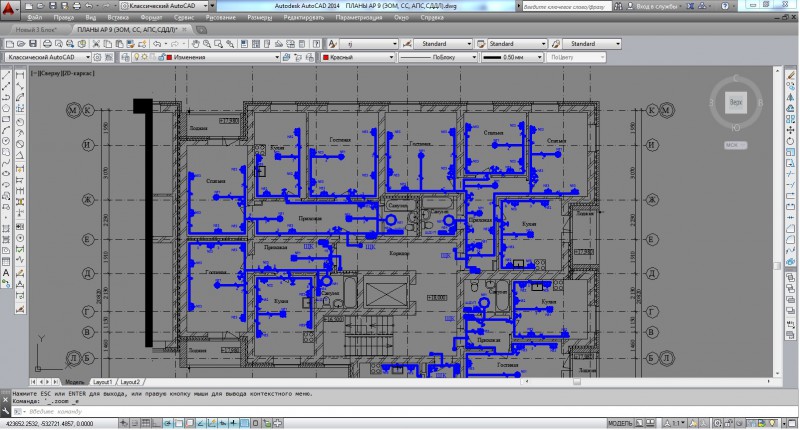
Task: Switch to the Новый 3 Блок drawing tab
Action: pyautogui.click(x=36, y=30)
